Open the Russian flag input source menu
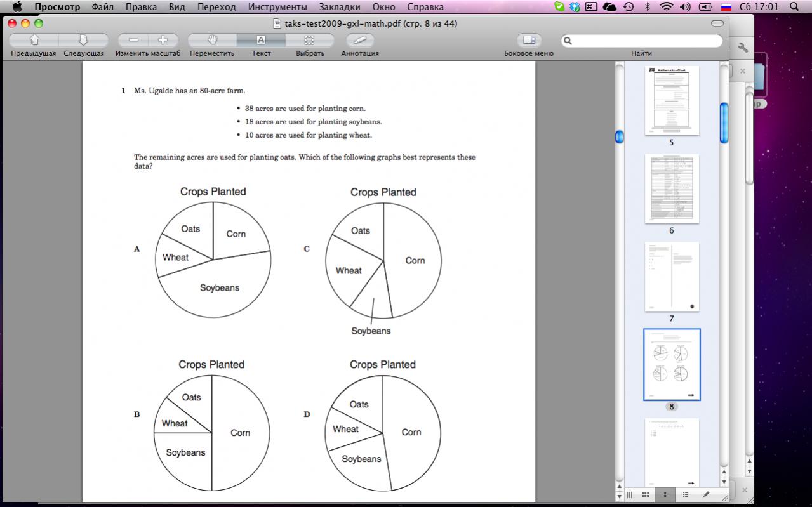This screenshot has width=812, height=507. coord(726,7)
